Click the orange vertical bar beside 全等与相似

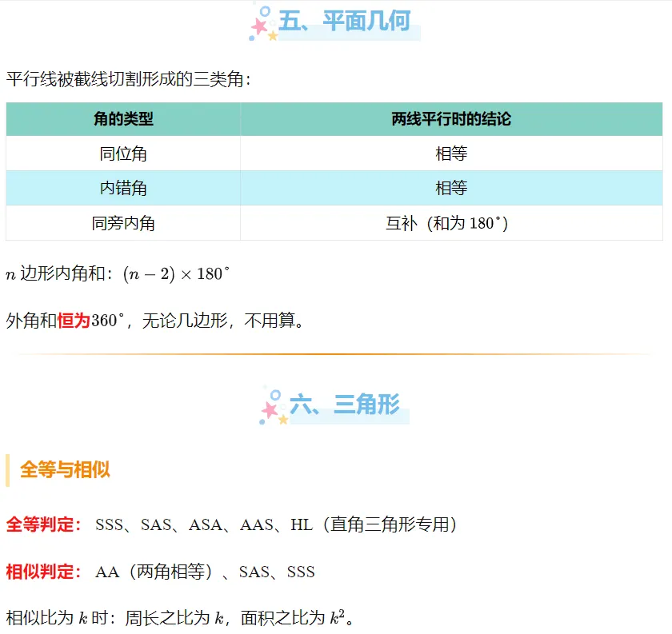tap(8, 471)
